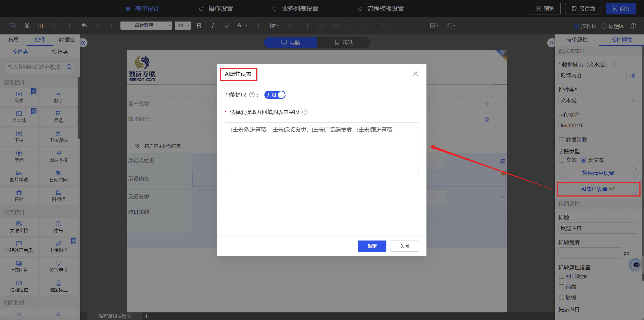The width and height of the screenshot is (644, 320).
Task: Click the 预览 button
Action: tap(545, 9)
